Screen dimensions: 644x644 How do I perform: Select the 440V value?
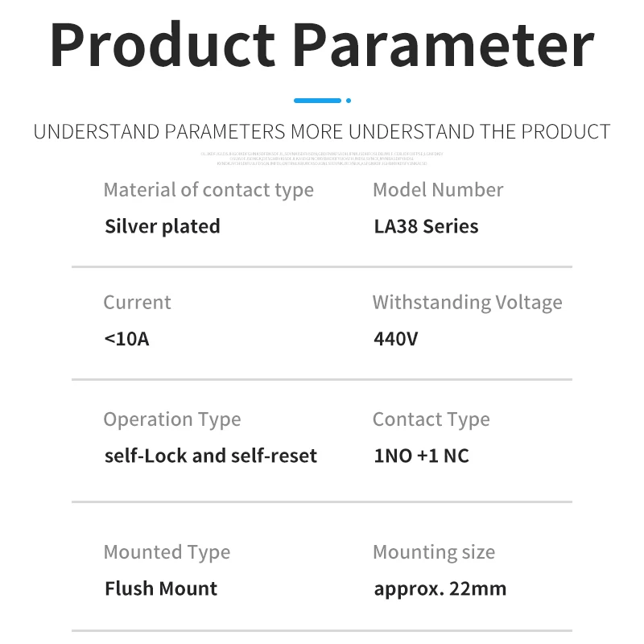(x=395, y=339)
